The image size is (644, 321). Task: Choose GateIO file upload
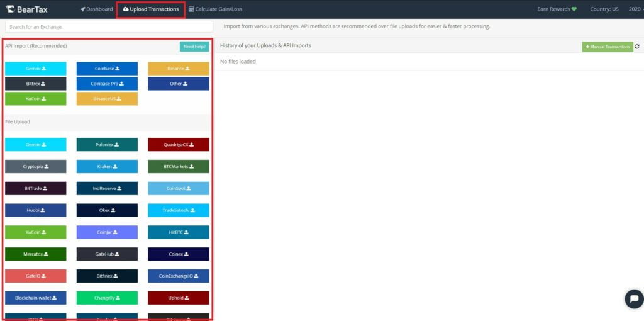click(x=36, y=276)
